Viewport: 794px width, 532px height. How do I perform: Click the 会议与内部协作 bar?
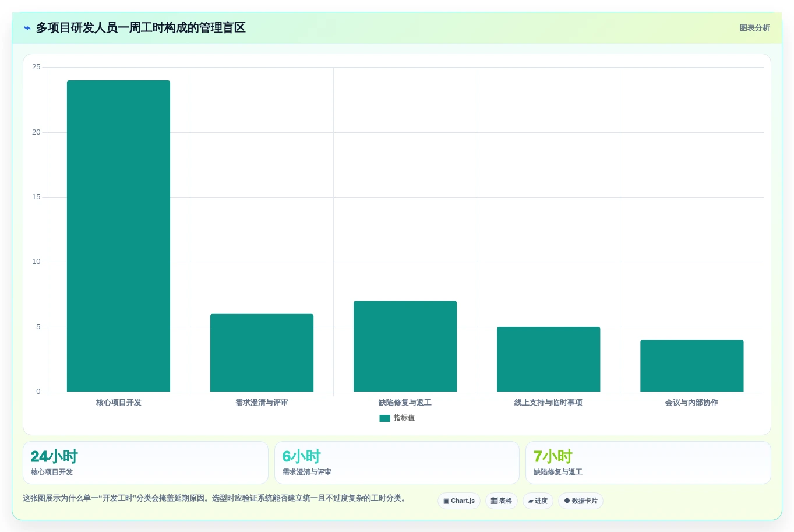pyautogui.click(x=691, y=365)
